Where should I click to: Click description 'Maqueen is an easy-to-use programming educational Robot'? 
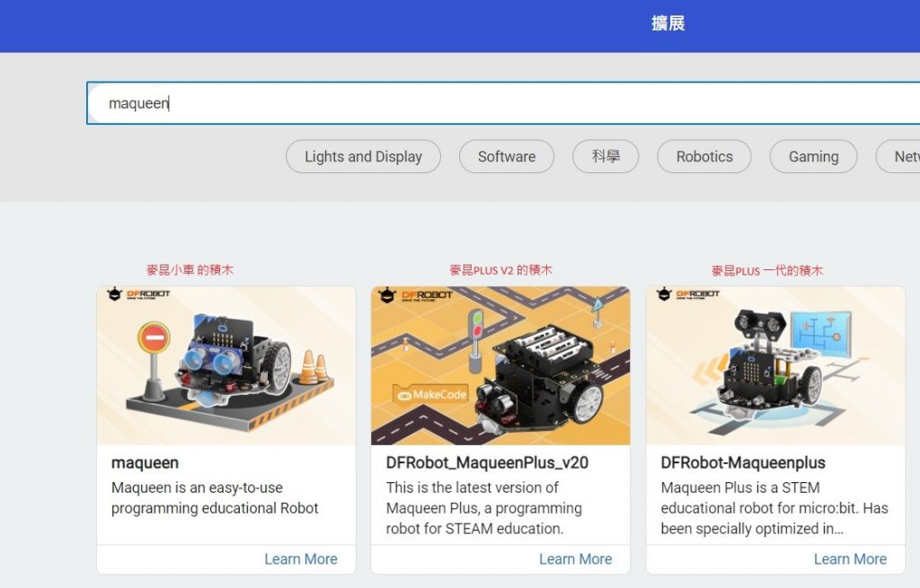215,497
